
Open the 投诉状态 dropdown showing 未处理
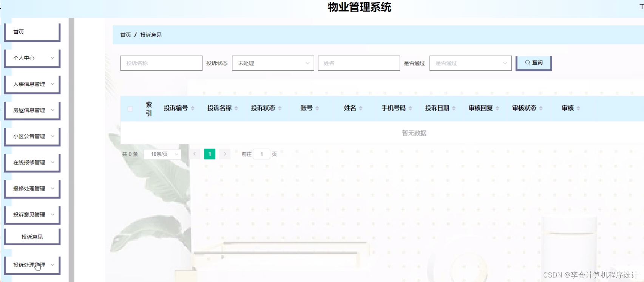(x=273, y=63)
